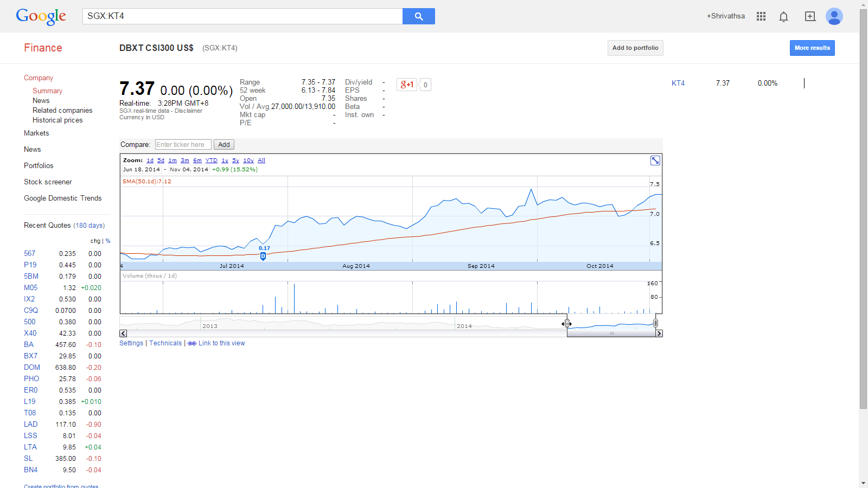
Task: Open recent quote DOM
Action: (32, 367)
